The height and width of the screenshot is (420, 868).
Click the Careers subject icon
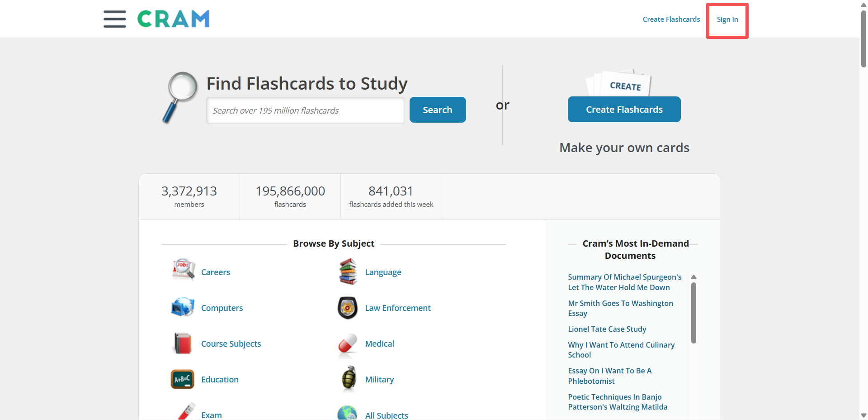[183, 270]
